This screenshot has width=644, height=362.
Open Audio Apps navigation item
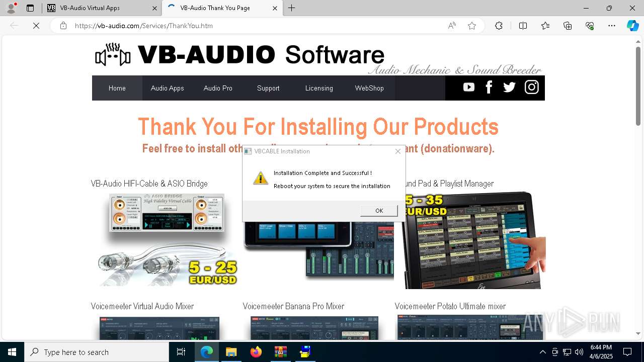click(168, 88)
